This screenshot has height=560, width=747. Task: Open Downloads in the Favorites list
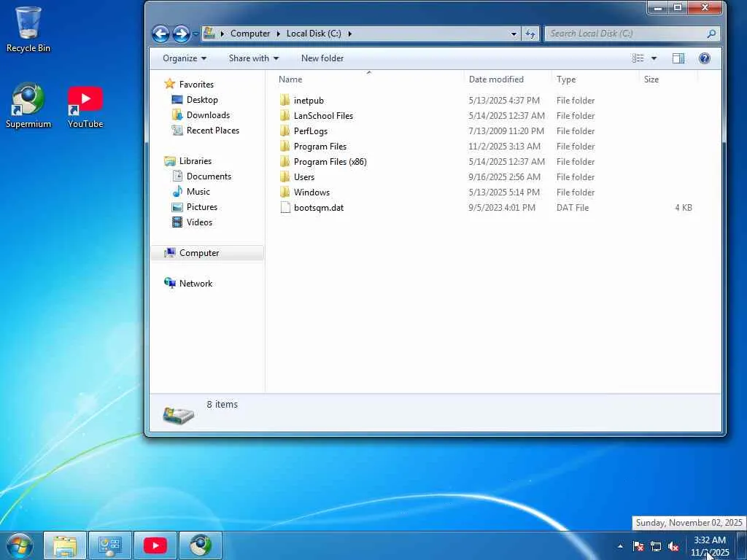click(208, 114)
